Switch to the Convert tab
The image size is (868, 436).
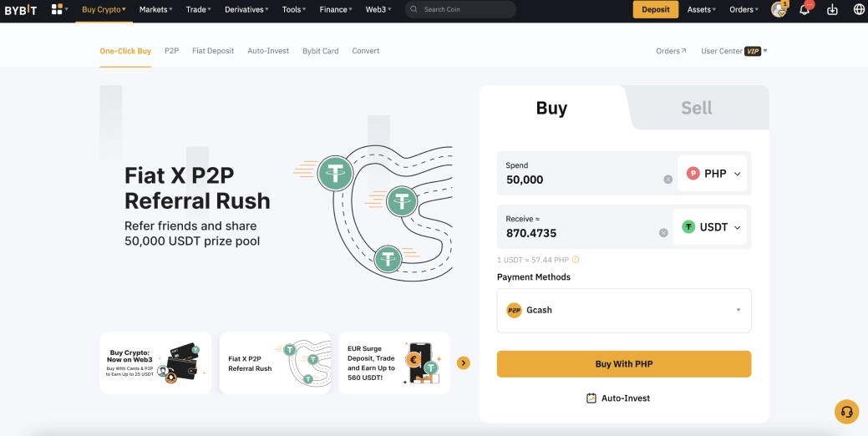(366, 51)
